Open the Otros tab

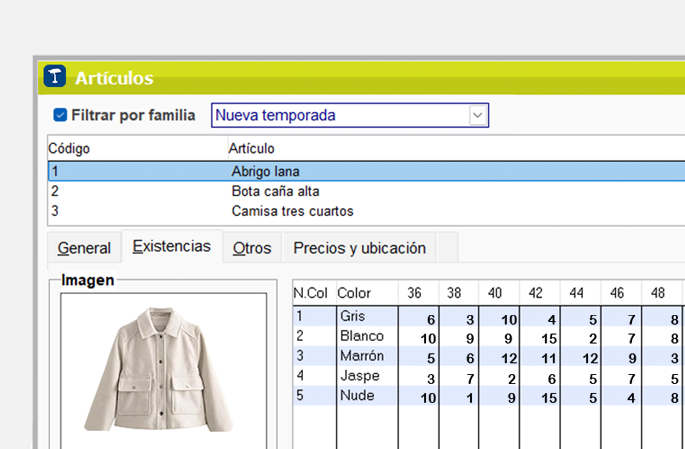251,248
